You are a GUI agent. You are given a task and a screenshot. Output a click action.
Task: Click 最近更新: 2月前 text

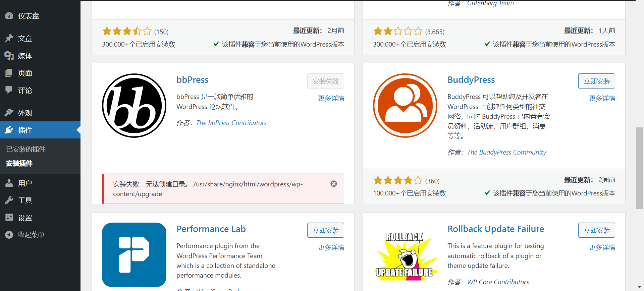(x=319, y=31)
